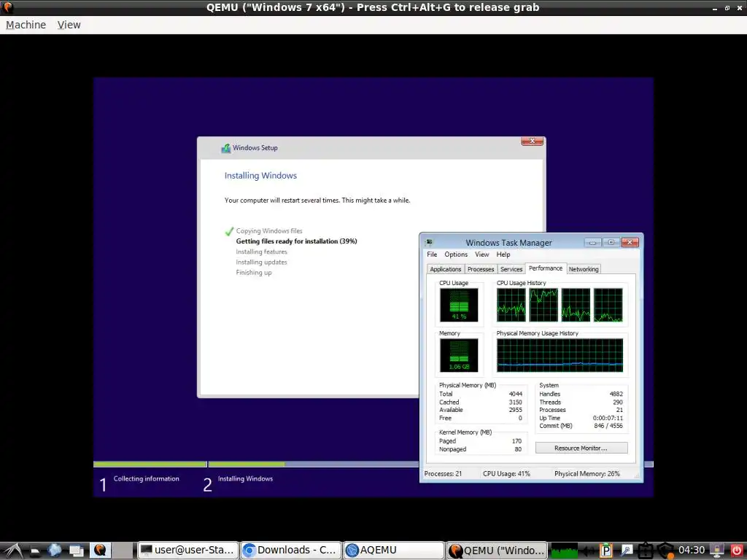747x560 pixels.
Task: Open the LXDE start menu icon
Action: [x=12, y=551]
